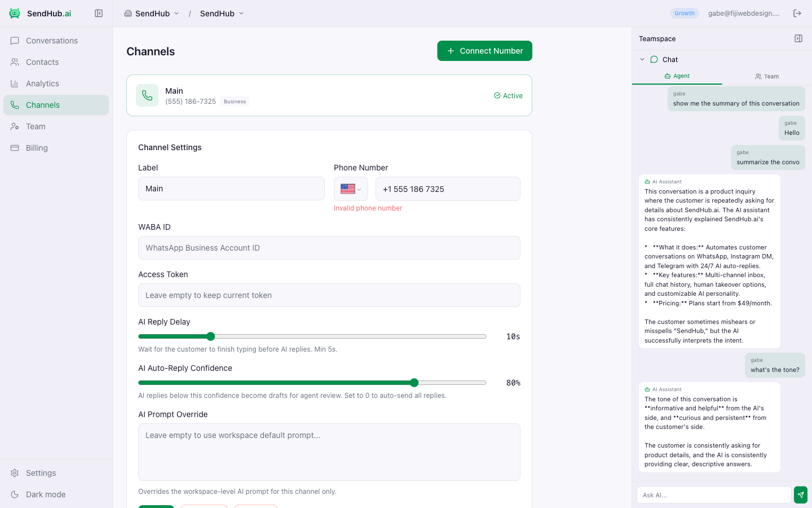Send the Ask AI message
The width and height of the screenshot is (812, 508).
pyautogui.click(x=801, y=495)
